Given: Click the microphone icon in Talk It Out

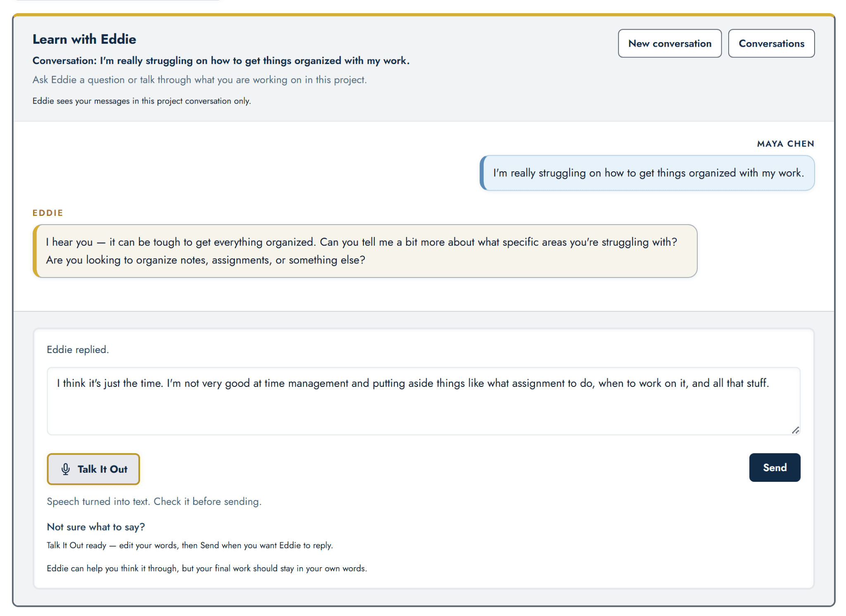Looking at the screenshot, I should pos(66,469).
